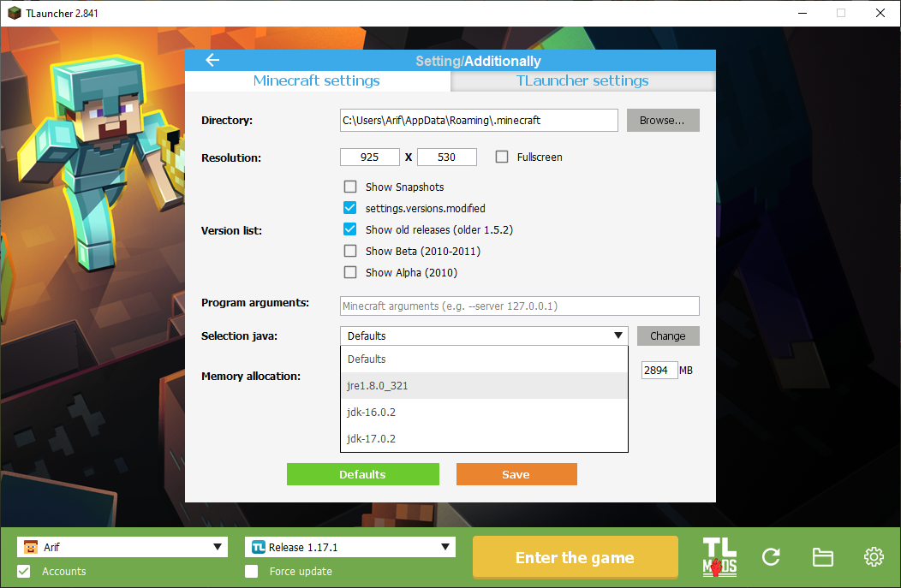This screenshot has height=588, width=901.
Task: Click the Directory path field
Action: click(479, 120)
